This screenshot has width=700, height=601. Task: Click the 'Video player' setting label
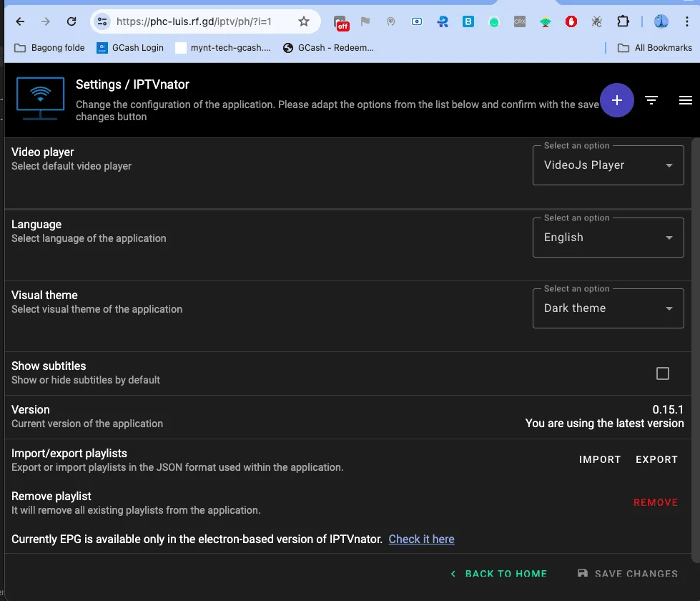tap(43, 152)
